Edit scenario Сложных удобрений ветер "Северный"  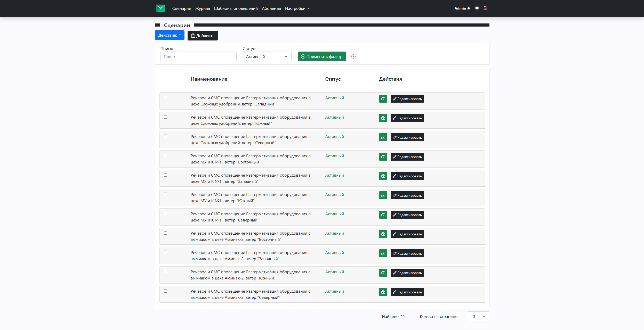[x=407, y=137]
